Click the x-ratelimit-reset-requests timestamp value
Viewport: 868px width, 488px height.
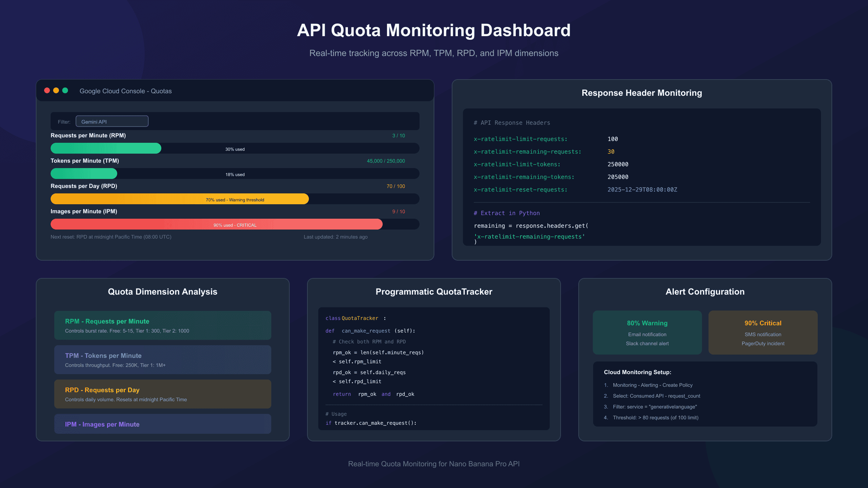[642, 190]
